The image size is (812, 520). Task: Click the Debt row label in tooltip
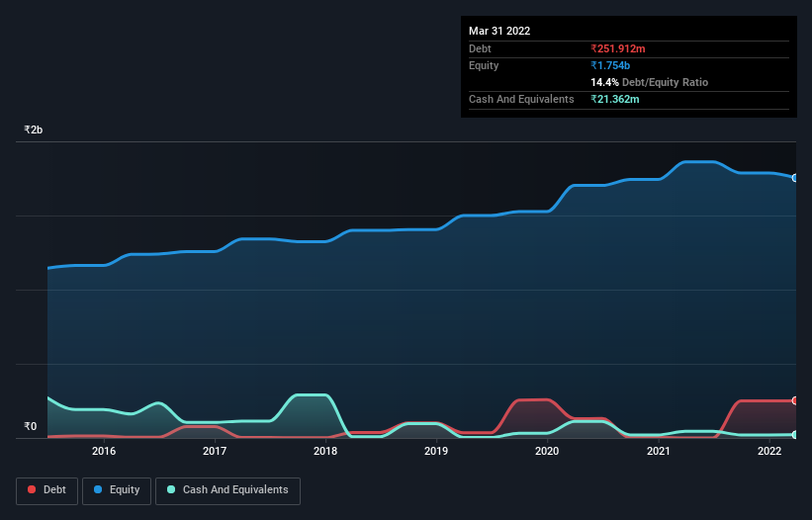coord(480,48)
